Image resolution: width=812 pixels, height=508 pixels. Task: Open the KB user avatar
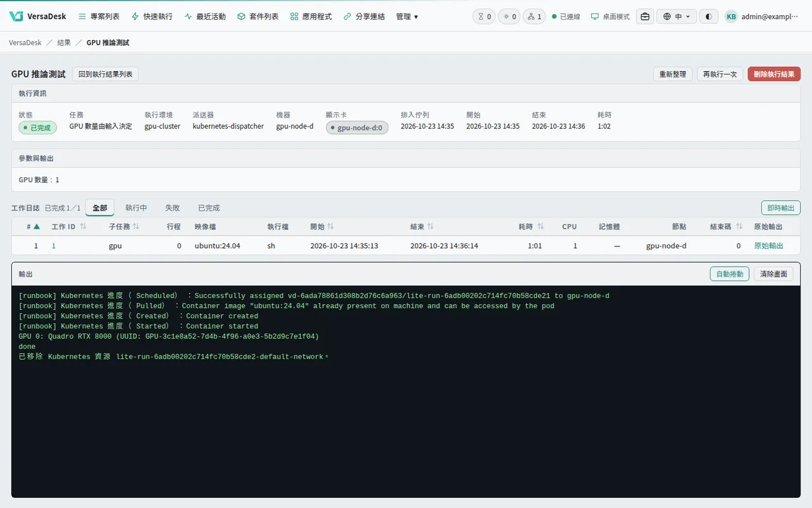tap(731, 17)
